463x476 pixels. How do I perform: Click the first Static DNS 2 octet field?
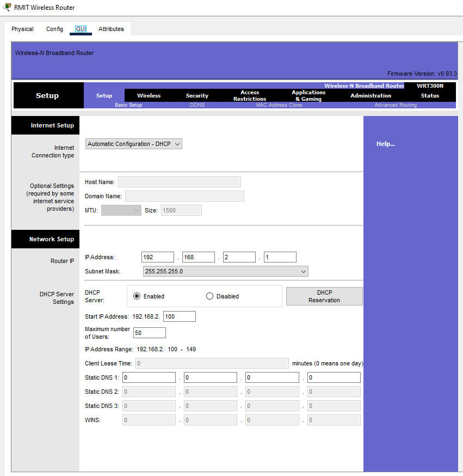(x=149, y=392)
